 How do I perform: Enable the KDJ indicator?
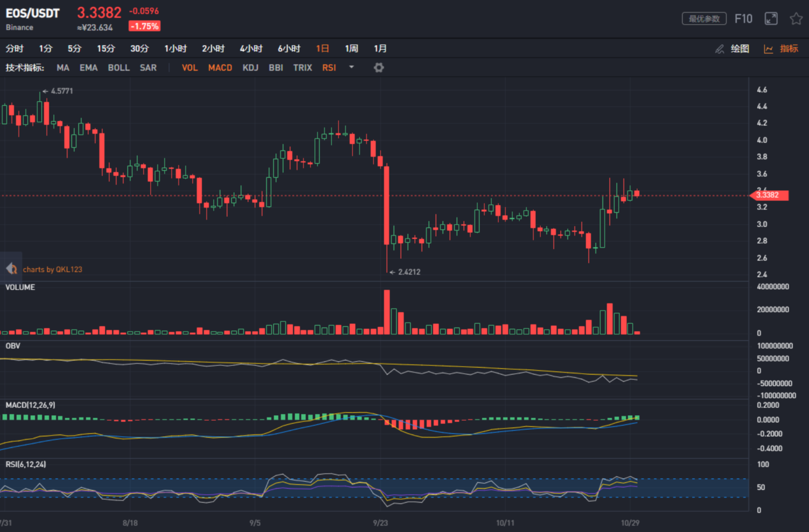(250, 67)
